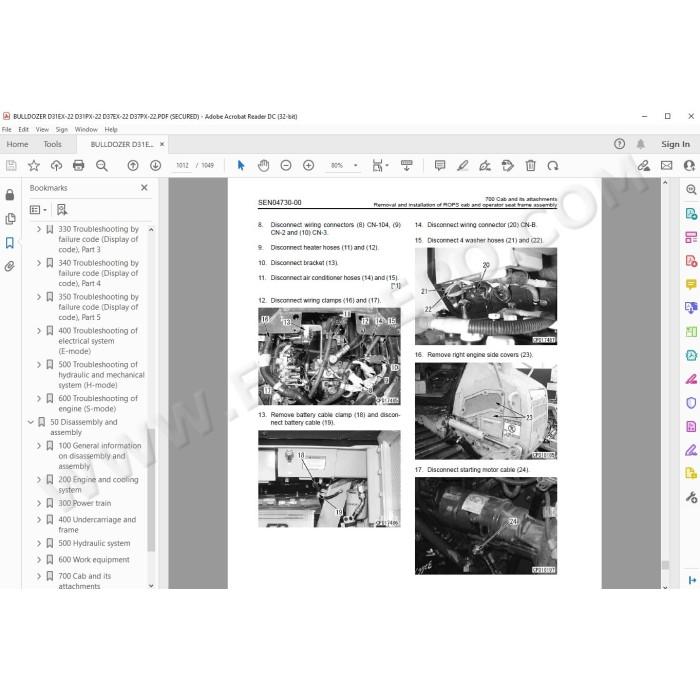Zoom out with minus circle icon
Screen dimensions: 700x700
pos(286,166)
